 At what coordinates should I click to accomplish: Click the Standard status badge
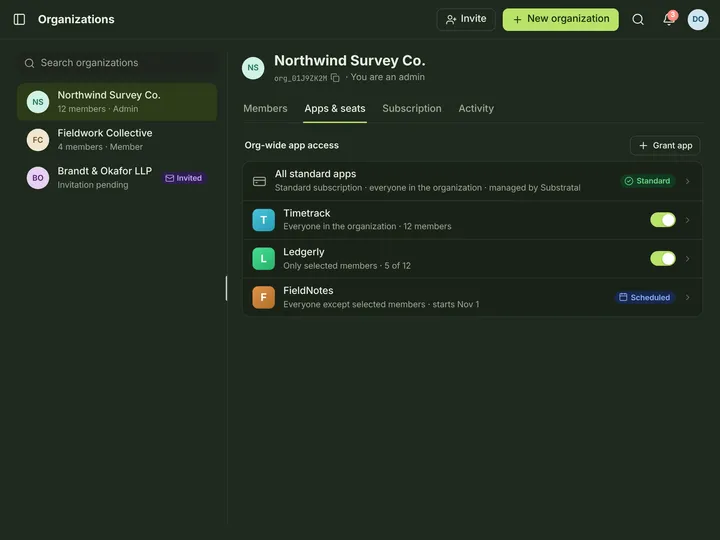tap(647, 181)
